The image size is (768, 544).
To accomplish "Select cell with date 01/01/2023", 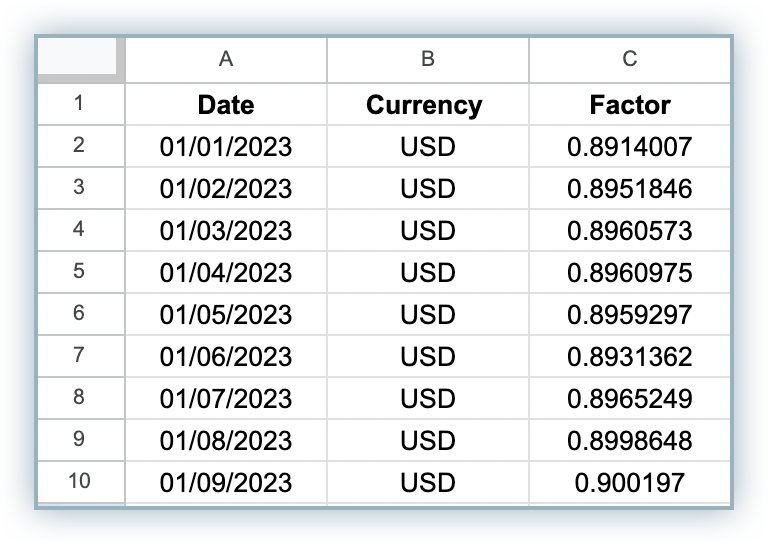I will (x=226, y=146).
